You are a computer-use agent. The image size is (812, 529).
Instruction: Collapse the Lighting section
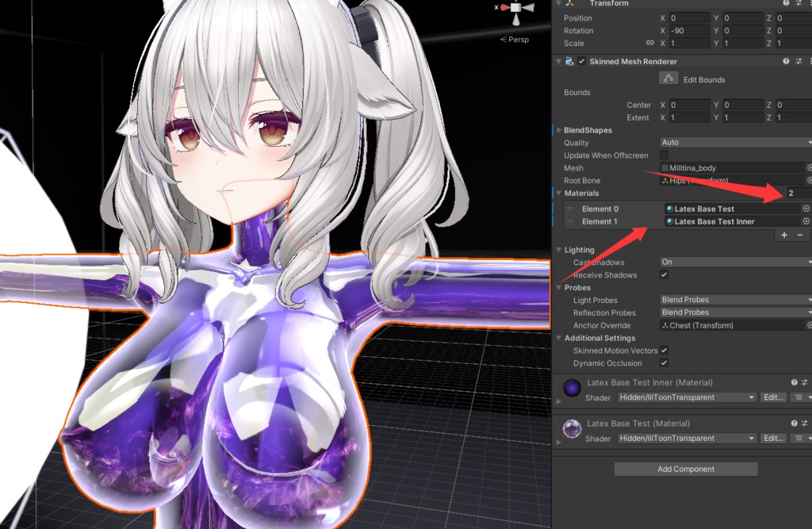[559, 250]
